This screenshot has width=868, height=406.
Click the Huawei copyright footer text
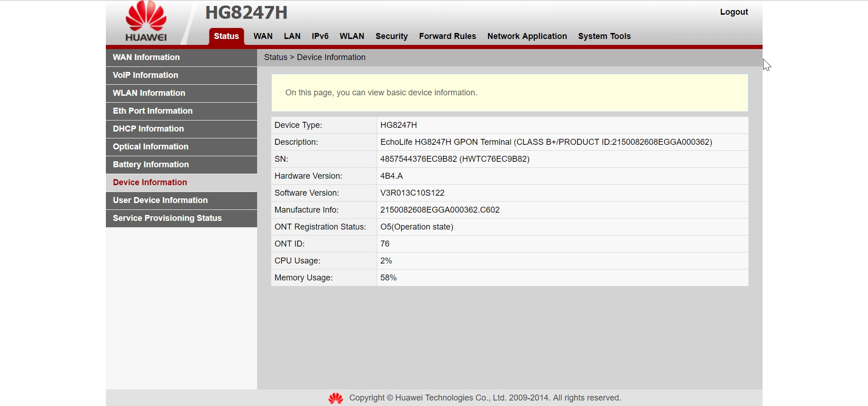[x=485, y=398]
